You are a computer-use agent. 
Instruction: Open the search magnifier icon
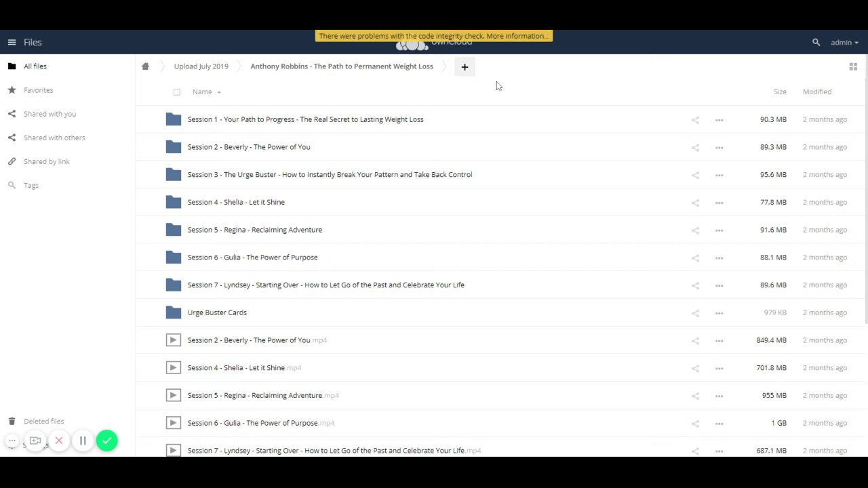(816, 42)
